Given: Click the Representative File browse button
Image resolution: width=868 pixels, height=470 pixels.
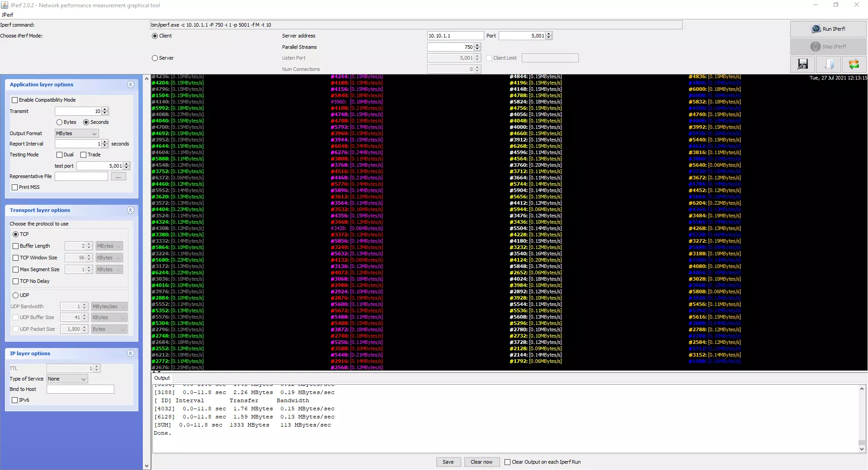Looking at the screenshot, I should click(118, 176).
